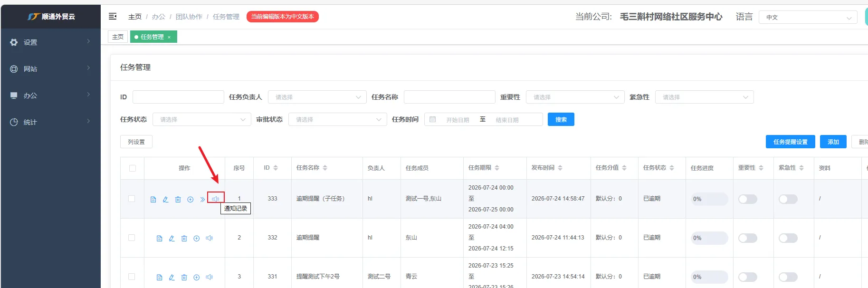The height and width of the screenshot is (288, 868).
Task: Open the 语言 dropdown showing 中文
Action: click(808, 17)
